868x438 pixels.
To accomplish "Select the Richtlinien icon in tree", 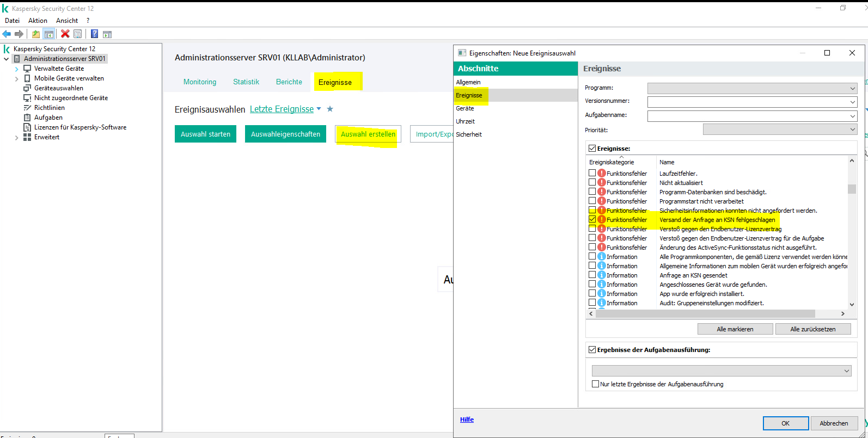I will (x=27, y=108).
